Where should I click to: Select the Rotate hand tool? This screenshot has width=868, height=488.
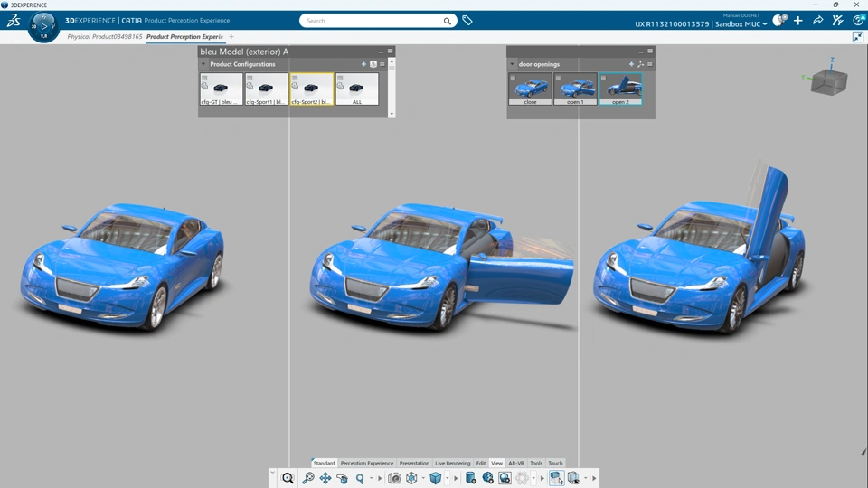point(342,478)
